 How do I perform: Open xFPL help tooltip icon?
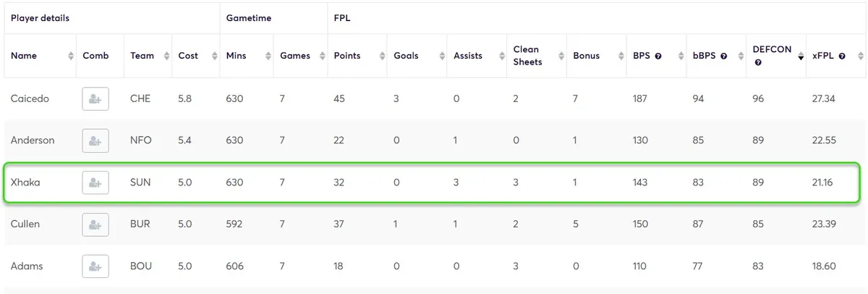[842, 56]
